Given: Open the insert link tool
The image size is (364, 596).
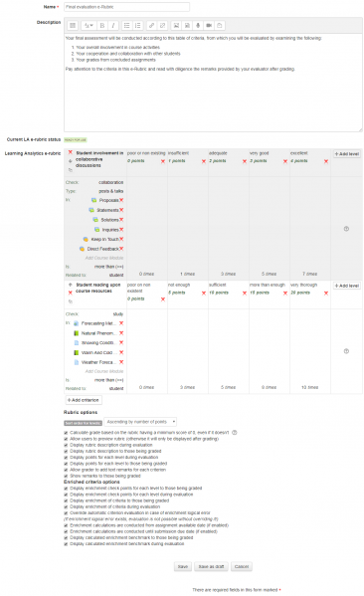Looking at the screenshot, I should (x=151, y=26).
